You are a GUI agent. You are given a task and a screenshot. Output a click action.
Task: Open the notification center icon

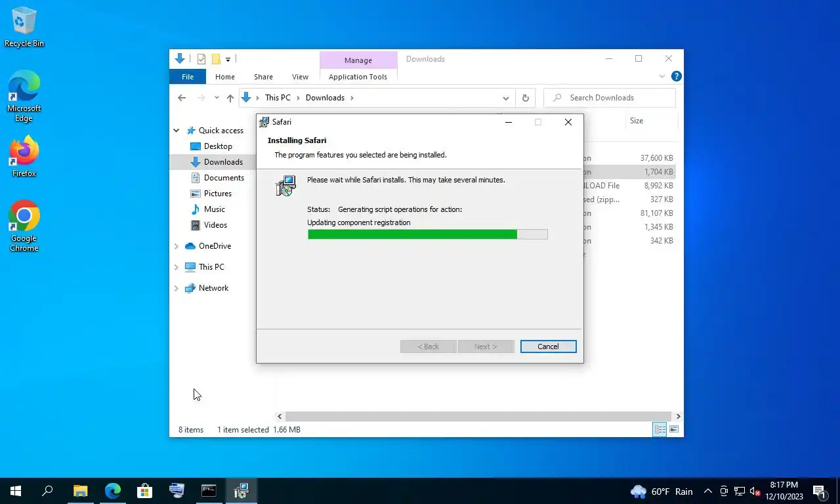point(820,491)
